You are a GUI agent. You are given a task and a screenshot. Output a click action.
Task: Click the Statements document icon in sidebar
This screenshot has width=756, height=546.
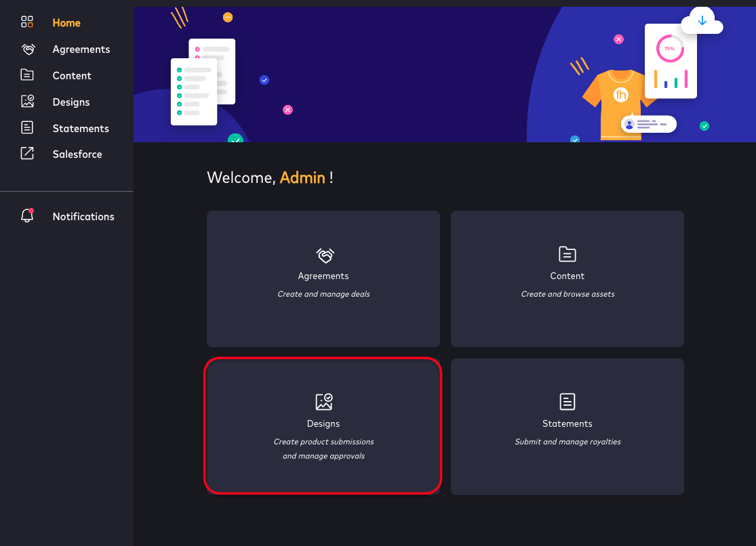click(x=27, y=128)
